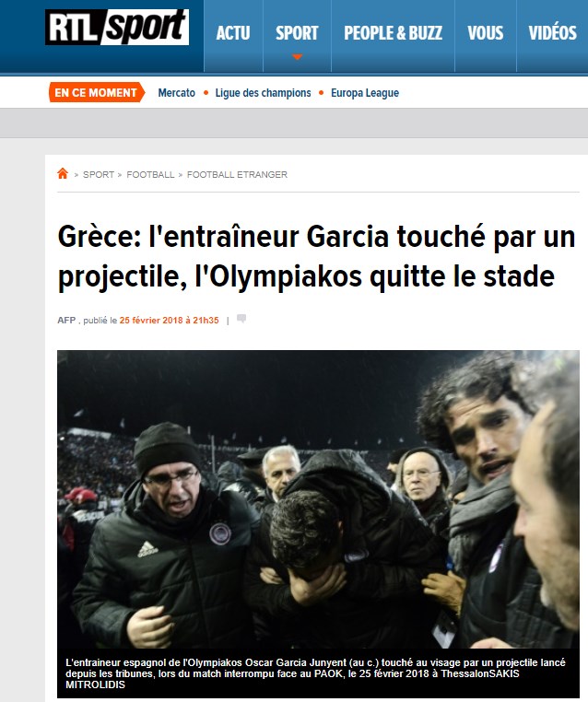Image resolution: width=588 pixels, height=702 pixels.
Task: Open the SPORT menu tab
Action: click(x=297, y=32)
